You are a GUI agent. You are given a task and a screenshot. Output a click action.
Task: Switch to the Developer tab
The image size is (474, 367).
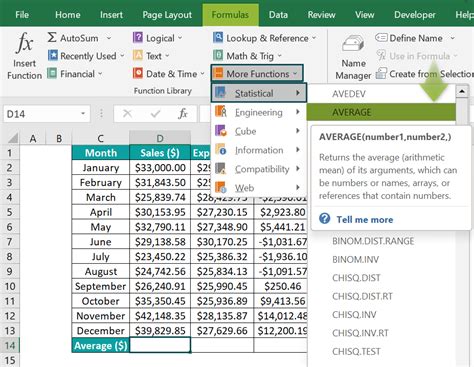coord(415,15)
